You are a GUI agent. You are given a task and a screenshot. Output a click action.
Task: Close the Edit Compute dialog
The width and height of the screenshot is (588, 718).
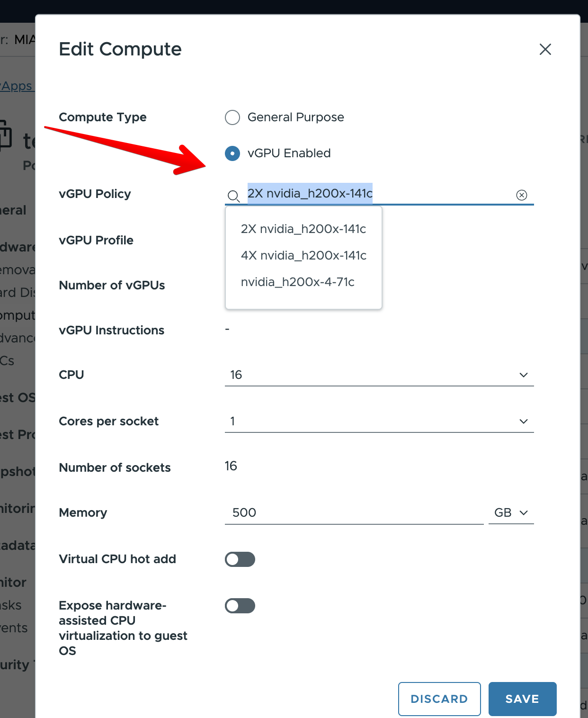(545, 49)
